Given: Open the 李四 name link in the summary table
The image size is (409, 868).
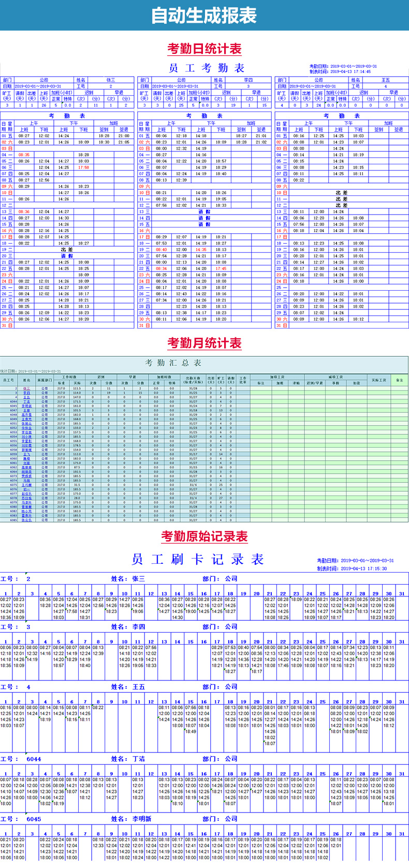Looking at the screenshot, I should [x=26, y=393].
